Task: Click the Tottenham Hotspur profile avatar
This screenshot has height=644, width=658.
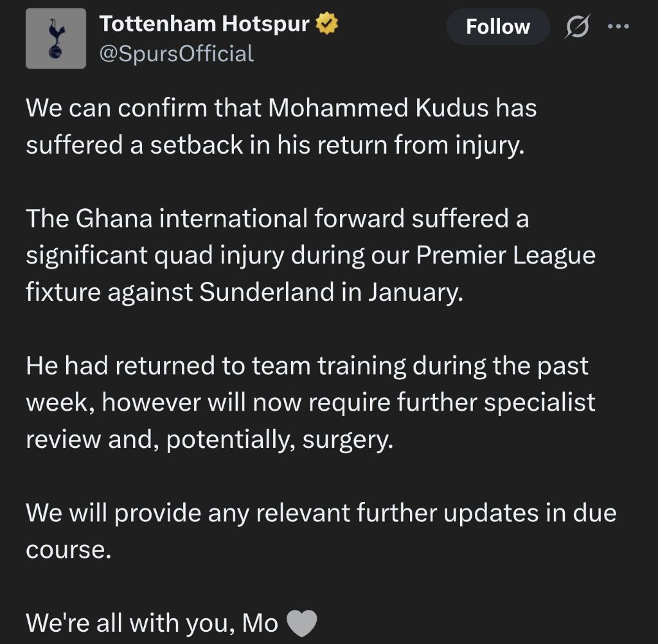Action: (x=55, y=39)
